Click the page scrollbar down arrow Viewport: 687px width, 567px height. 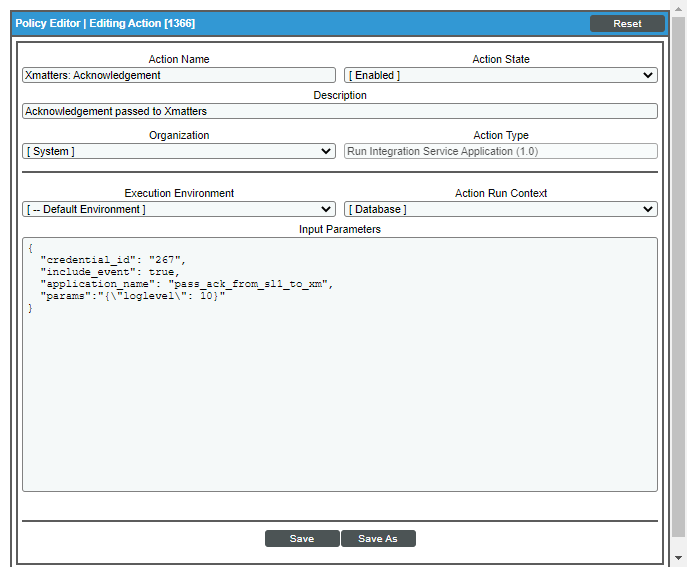(x=678, y=558)
